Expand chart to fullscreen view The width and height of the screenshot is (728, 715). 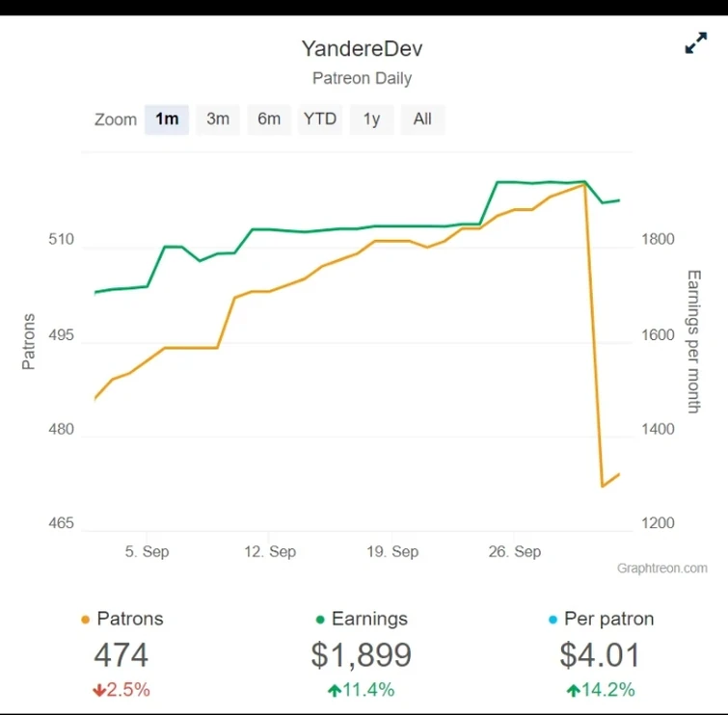tap(695, 44)
